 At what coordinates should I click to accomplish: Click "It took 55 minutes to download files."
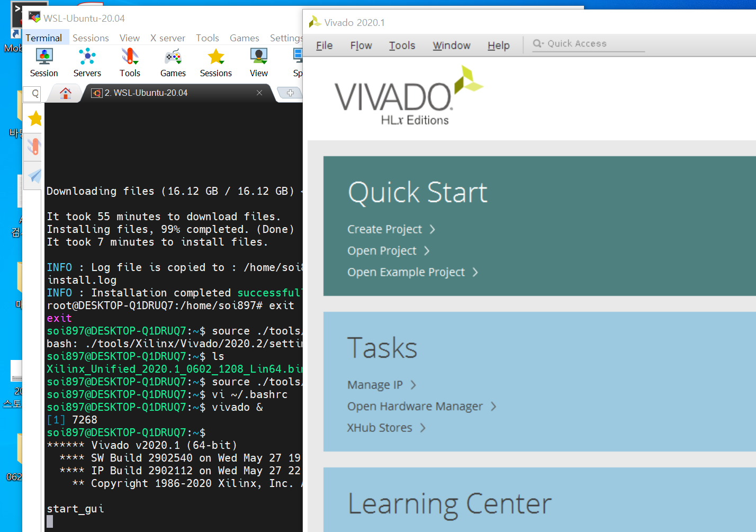[164, 217]
